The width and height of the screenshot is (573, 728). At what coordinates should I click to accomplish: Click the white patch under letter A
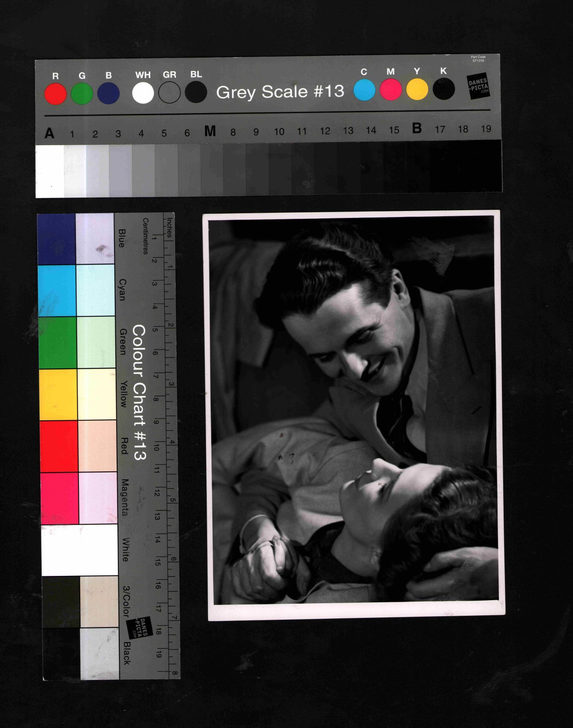coord(49,171)
